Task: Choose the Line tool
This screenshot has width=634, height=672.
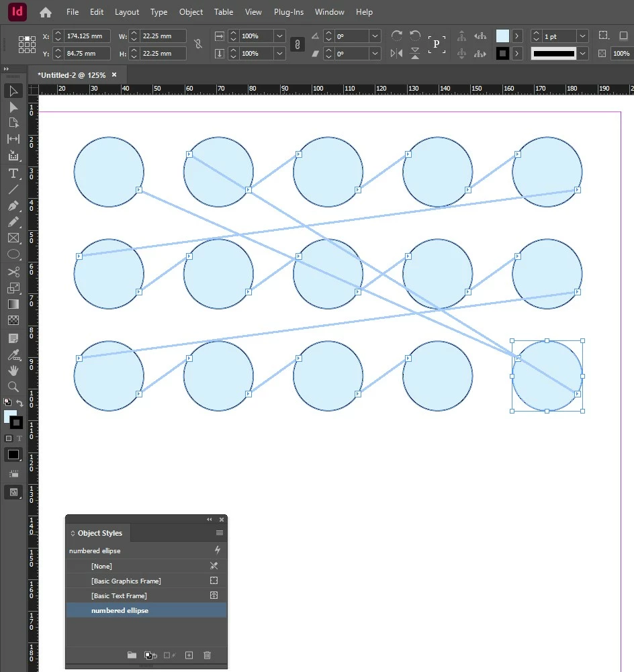Action: [13, 189]
